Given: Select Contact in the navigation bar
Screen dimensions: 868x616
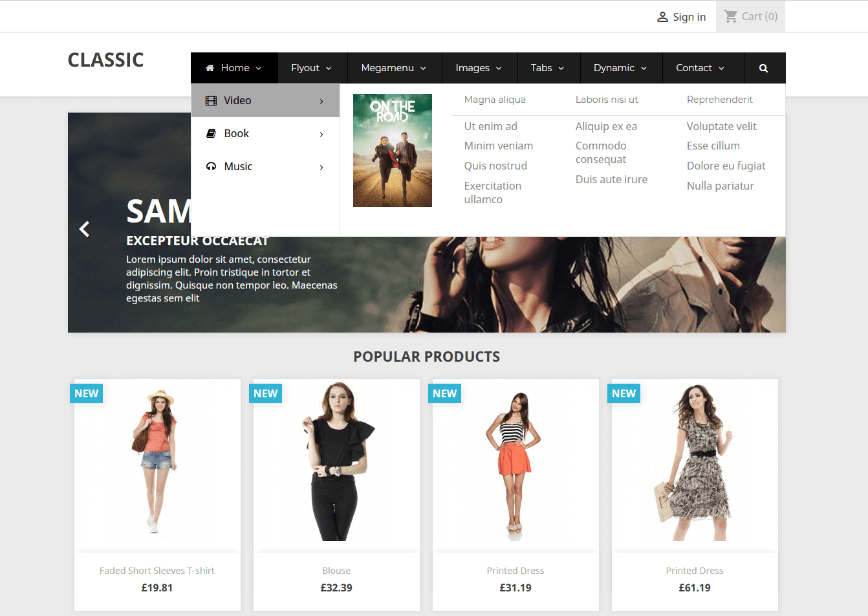Looking at the screenshot, I should 694,68.
